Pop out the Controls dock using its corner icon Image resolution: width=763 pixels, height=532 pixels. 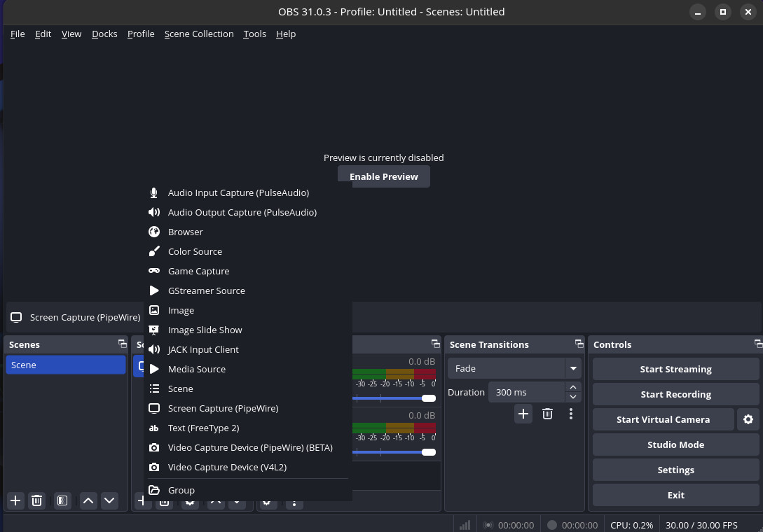[758, 344]
